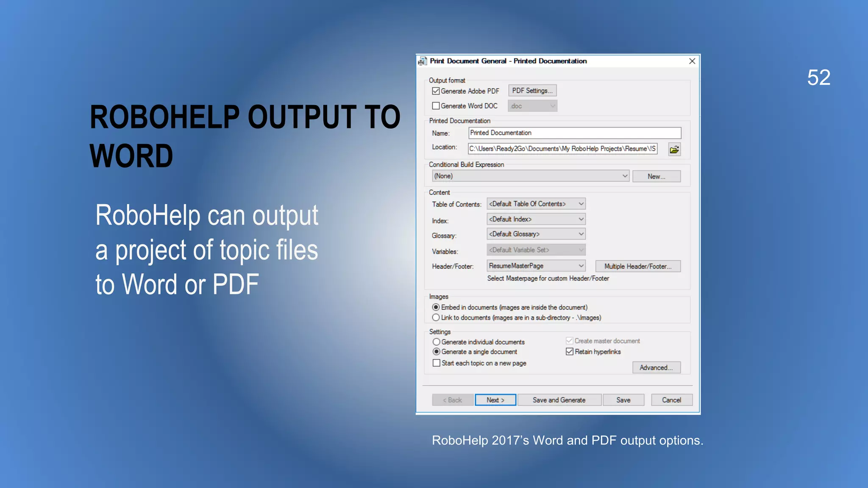Open Table of Contents dropdown
The height and width of the screenshot is (488, 868).
tap(536, 204)
